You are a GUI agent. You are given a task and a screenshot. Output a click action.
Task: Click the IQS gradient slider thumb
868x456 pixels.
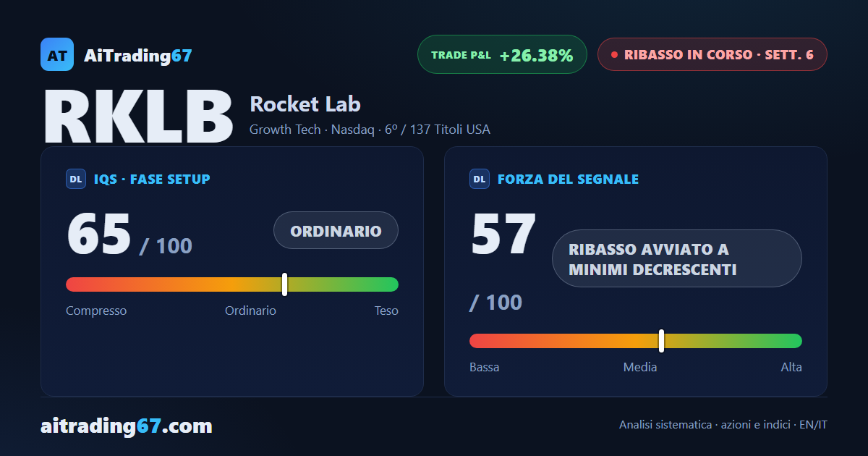pos(284,284)
